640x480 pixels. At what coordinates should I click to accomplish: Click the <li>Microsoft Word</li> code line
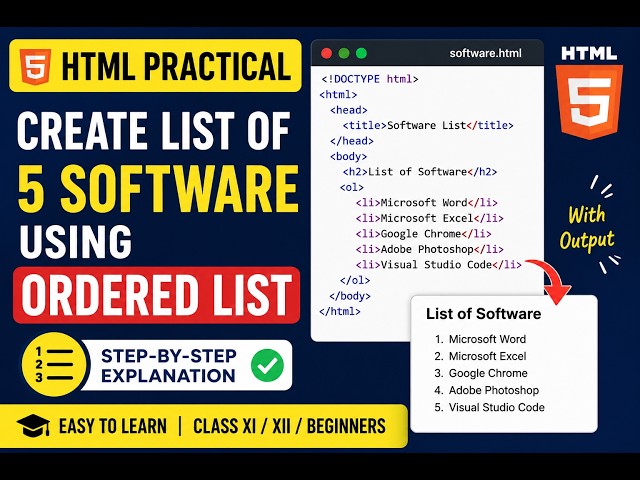coord(427,203)
